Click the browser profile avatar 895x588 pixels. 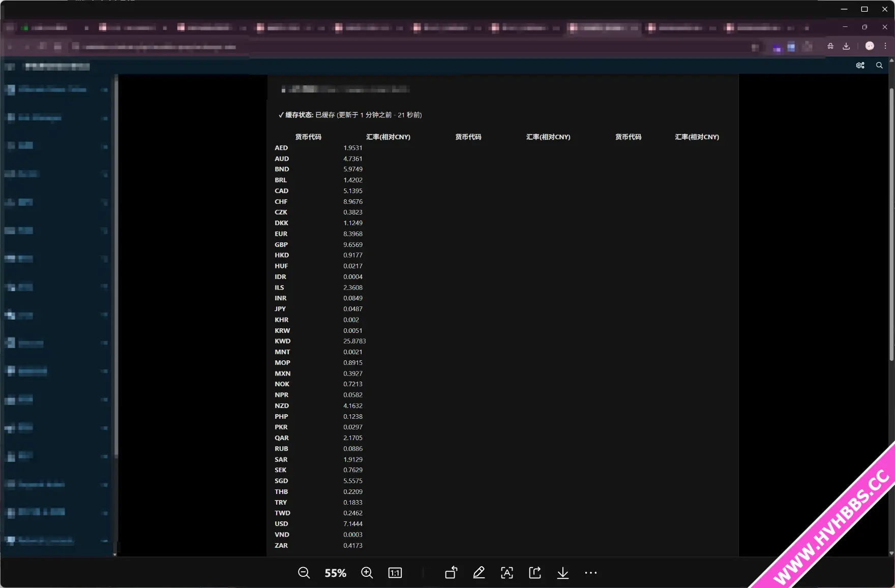870,46
